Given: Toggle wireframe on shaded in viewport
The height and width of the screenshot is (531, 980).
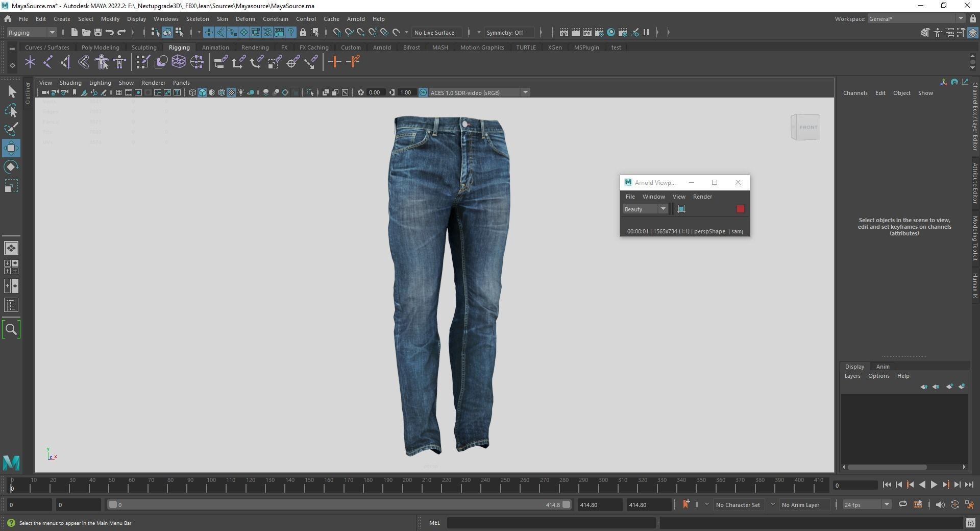Looking at the screenshot, I should pos(222,92).
